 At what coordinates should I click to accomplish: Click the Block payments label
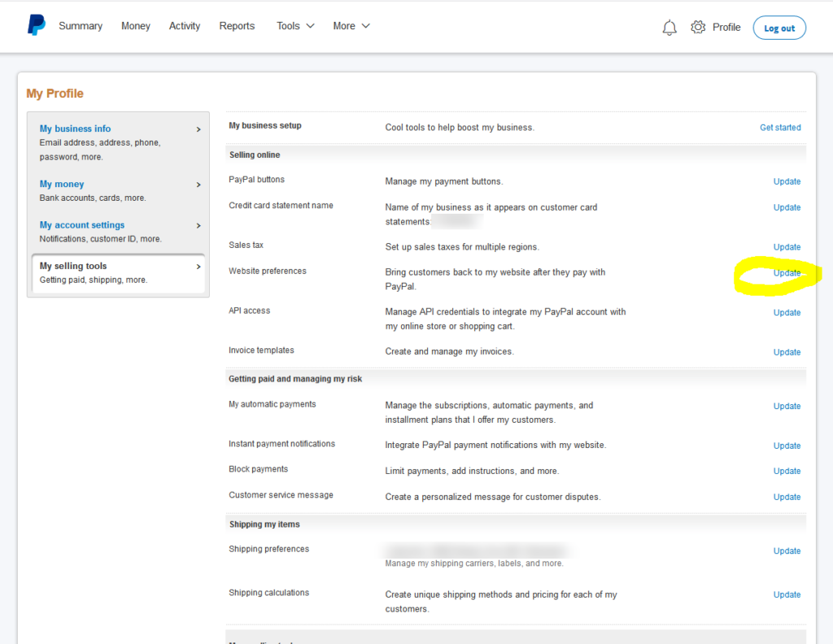(258, 469)
